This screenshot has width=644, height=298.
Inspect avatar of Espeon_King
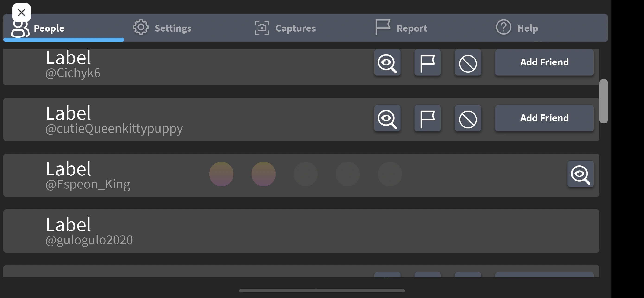click(580, 174)
